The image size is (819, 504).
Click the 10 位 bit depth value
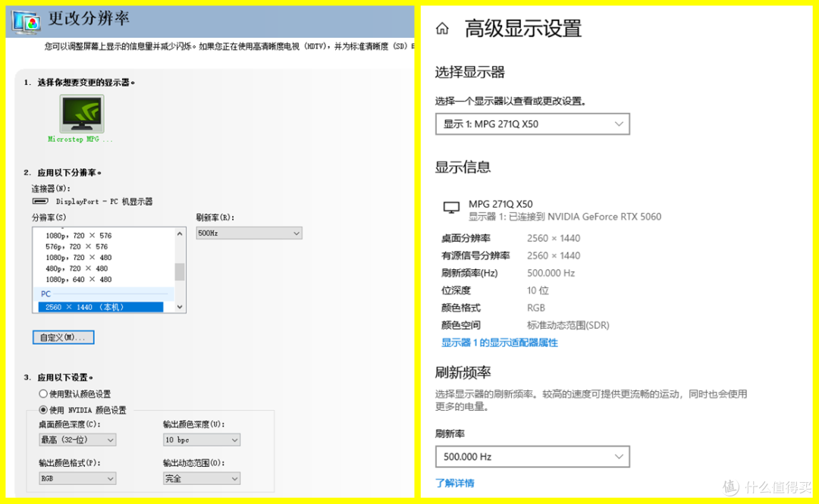coord(538,290)
